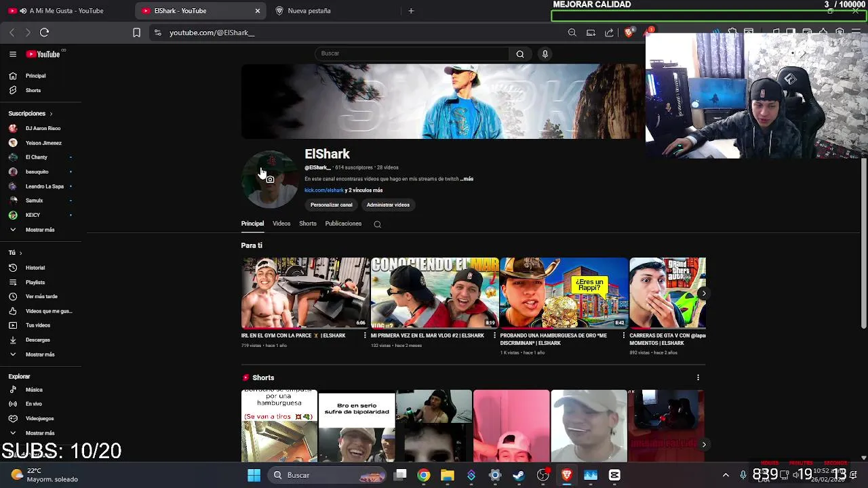Image resolution: width=868 pixels, height=488 pixels.
Task: Open the Brave Rewards triangle icon
Action: 649,32
